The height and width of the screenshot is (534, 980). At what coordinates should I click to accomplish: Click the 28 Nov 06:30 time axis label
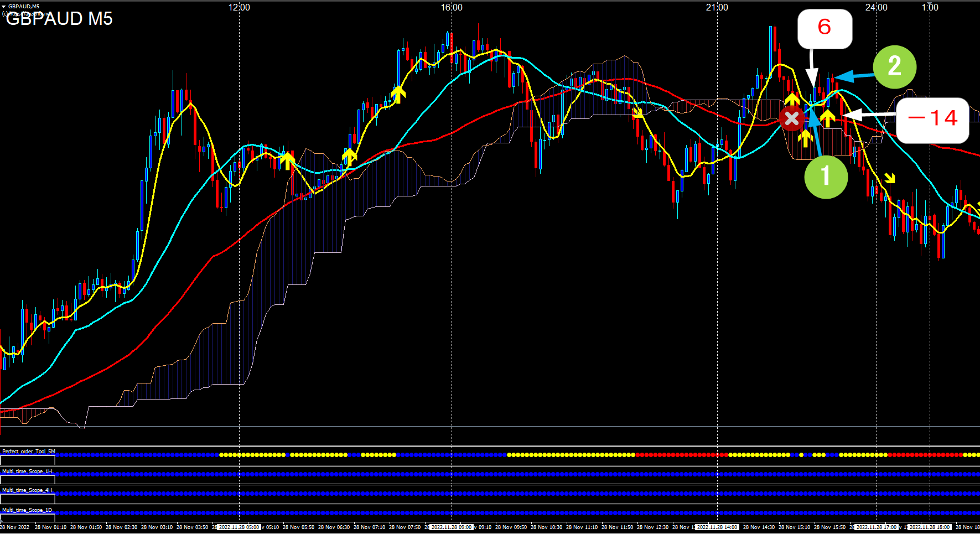coord(334,527)
